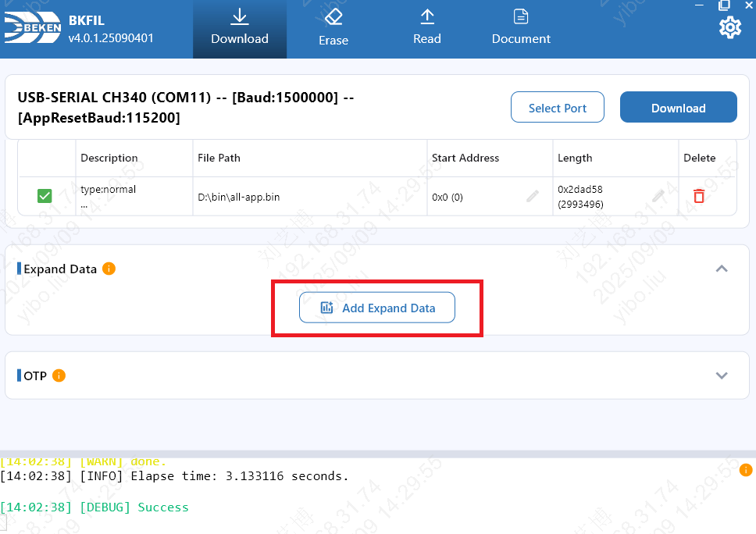Click the Add Expand Data button
Image resolution: width=756 pixels, height=534 pixels.
[x=377, y=308]
